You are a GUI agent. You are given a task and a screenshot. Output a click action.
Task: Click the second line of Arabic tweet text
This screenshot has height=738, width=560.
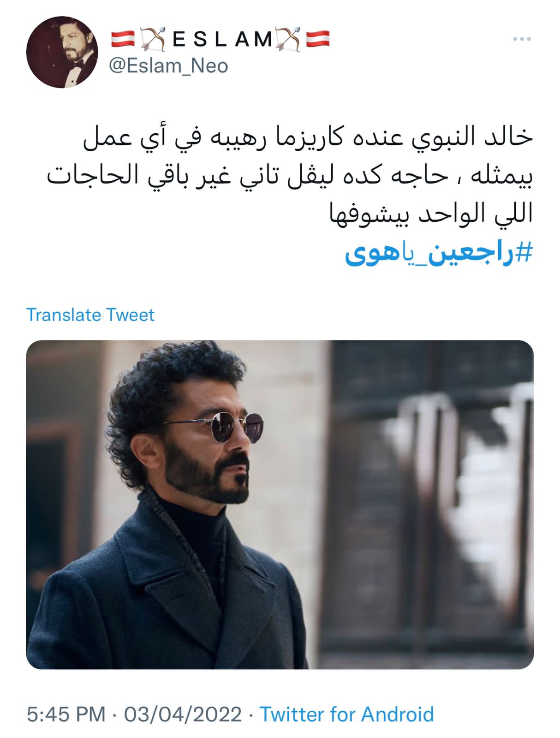click(290, 177)
